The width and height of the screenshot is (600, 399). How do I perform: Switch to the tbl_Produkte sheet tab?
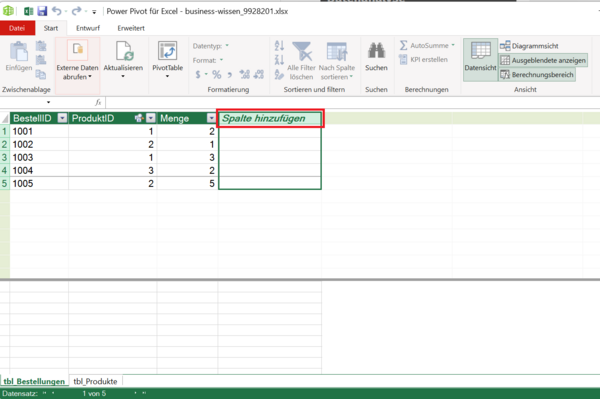coord(95,381)
